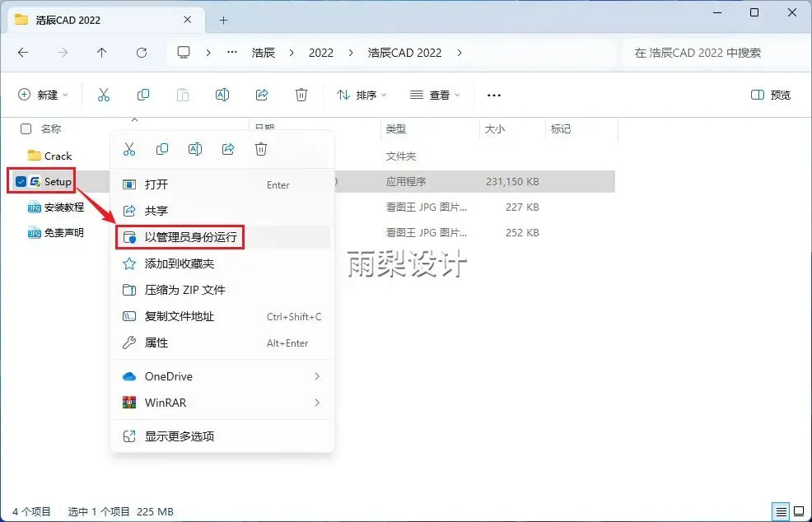Click 浩辰CAD 2022 in the breadcrumb

point(404,53)
